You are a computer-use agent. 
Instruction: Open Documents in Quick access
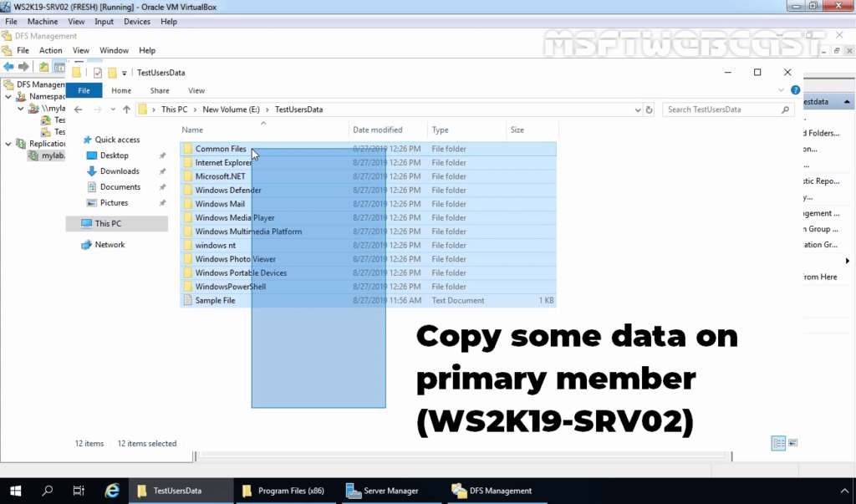click(x=120, y=186)
